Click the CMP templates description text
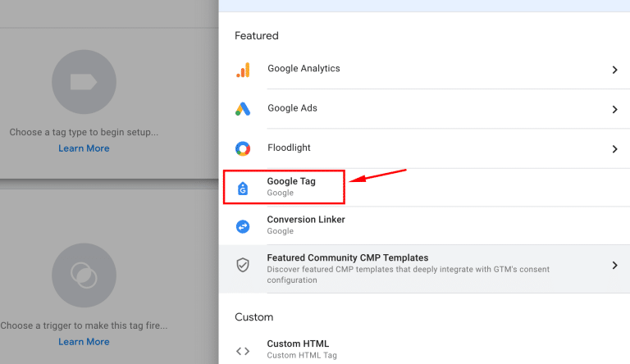 (408, 275)
